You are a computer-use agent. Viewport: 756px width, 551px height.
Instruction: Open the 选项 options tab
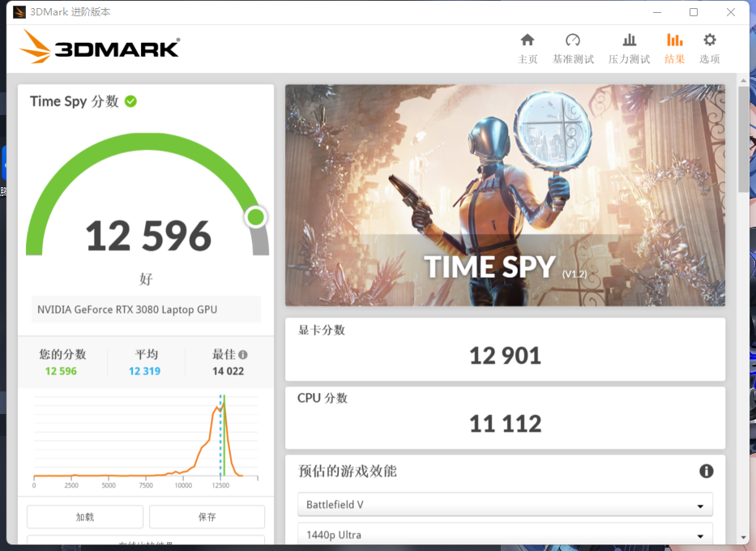(x=710, y=49)
